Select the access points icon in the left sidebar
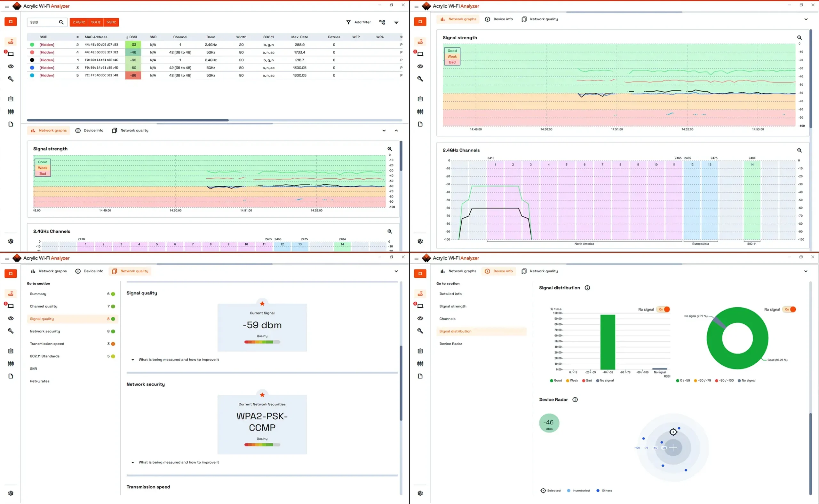This screenshot has width=819, height=504. [11, 41]
